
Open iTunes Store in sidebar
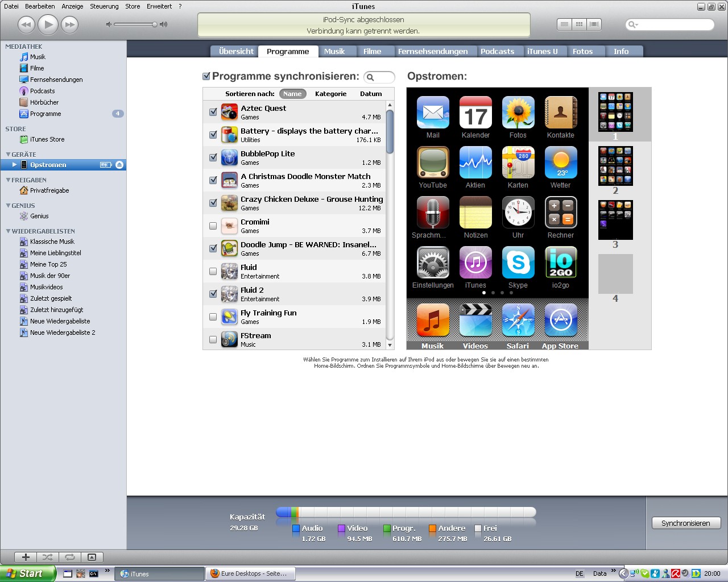click(47, 139)
